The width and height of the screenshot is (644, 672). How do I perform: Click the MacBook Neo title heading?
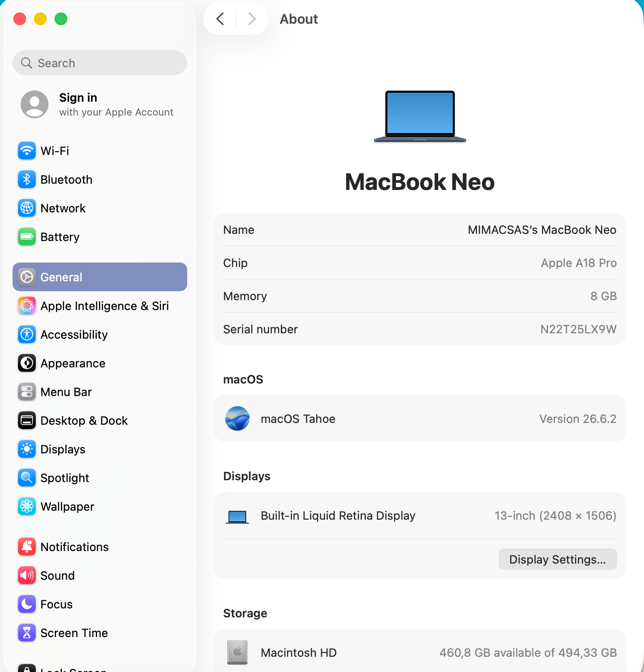[x=420, y=182]
